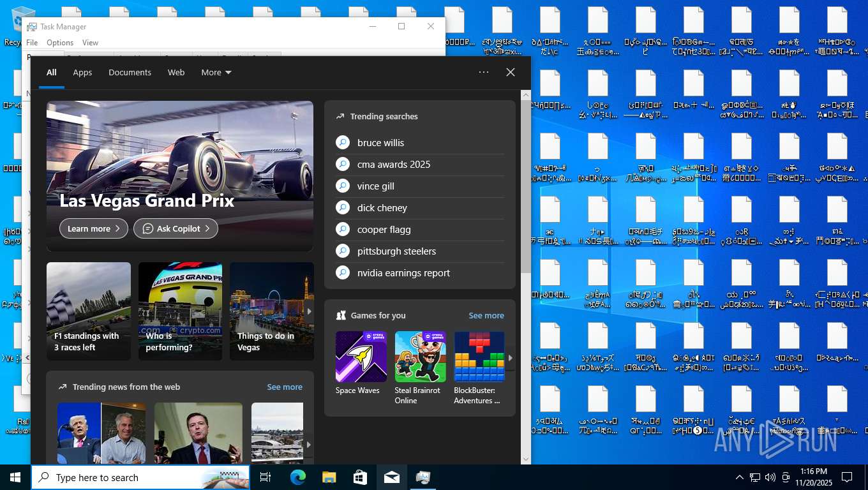
Task: Search trending term vince gill
Action: [x=376, y=186]
